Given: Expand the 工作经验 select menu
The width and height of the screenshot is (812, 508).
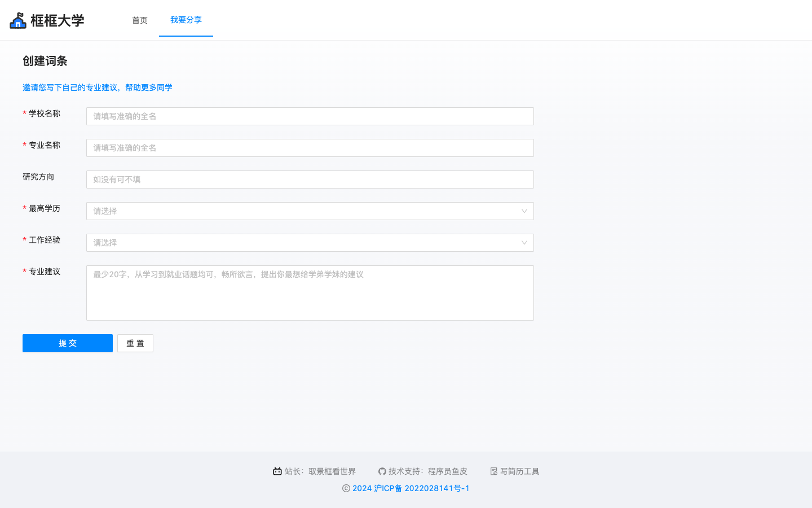Looking at the screenshot, I should click(310, 243).
